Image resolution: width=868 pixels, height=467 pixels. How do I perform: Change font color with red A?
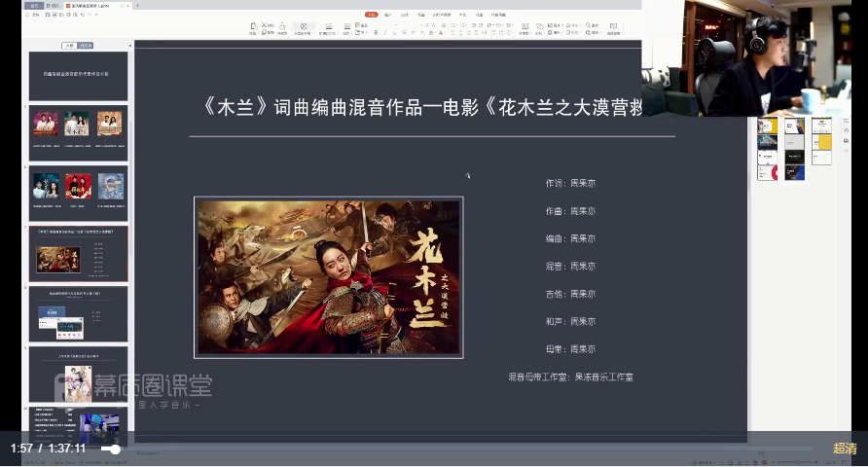point(441,32)
